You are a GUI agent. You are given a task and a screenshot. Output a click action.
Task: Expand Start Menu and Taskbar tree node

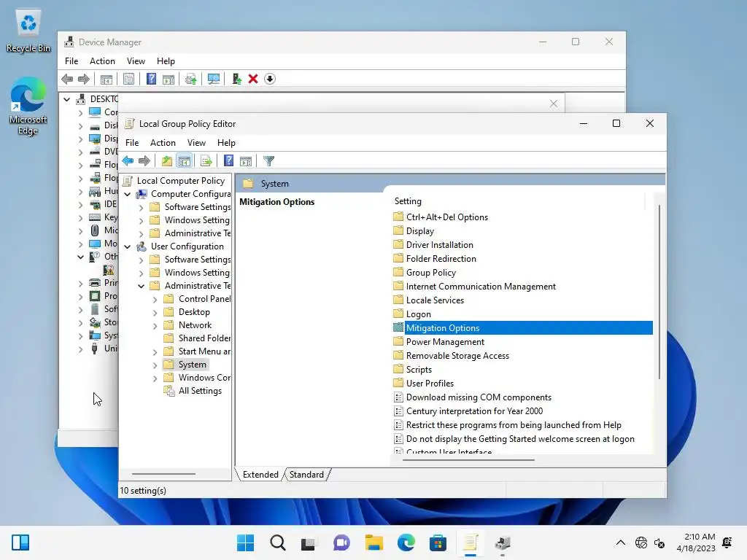(155, 352)
